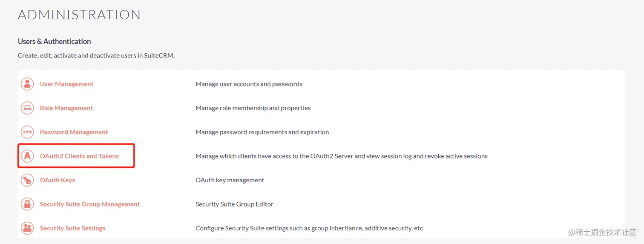Click the 'Manage role membership and properties' text
This screenshot has width=644, height=244.
253,108
